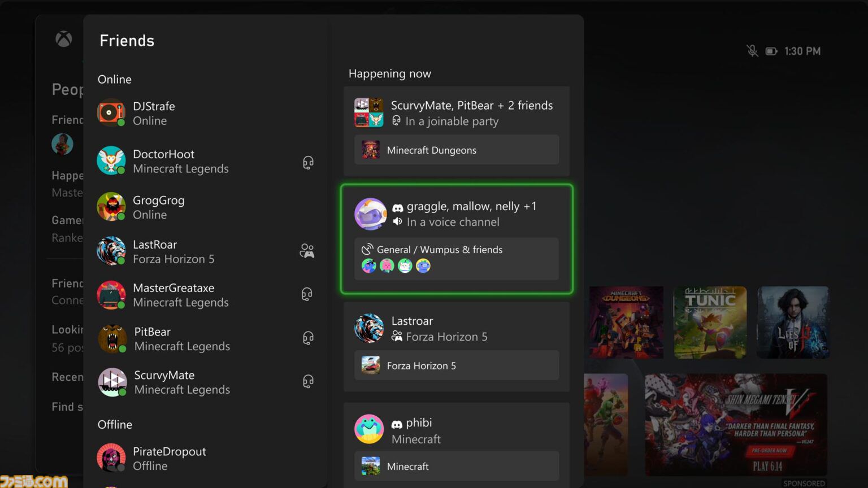Click the Minecraft game thumbnail icon

[x=370, y=466]
